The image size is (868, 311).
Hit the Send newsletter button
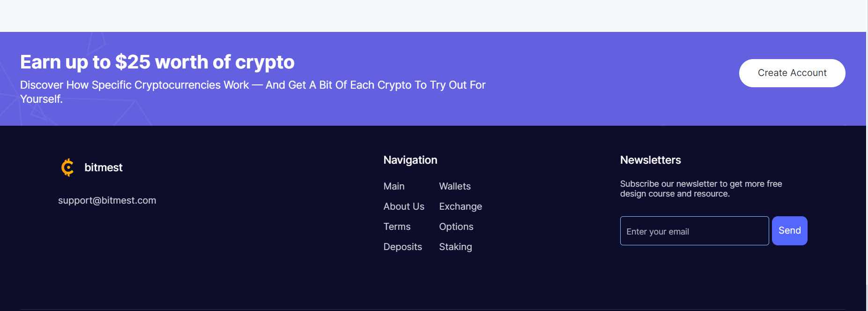coord(789,231)
